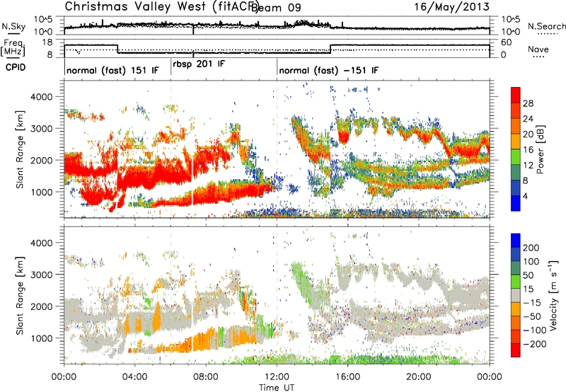The height and width of the screenshot is (392, 566).
Task: Click the '12:00' time tick label
Action: [x=277, y=377]
